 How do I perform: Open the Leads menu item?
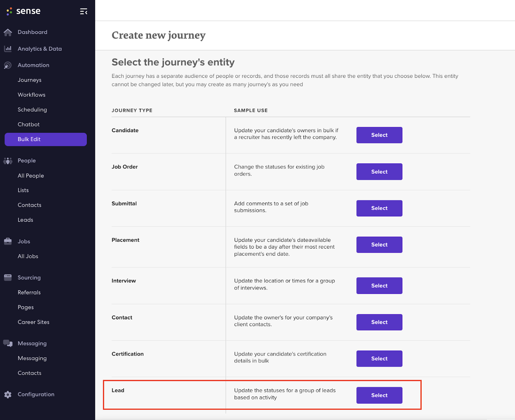tap(25, 220)
